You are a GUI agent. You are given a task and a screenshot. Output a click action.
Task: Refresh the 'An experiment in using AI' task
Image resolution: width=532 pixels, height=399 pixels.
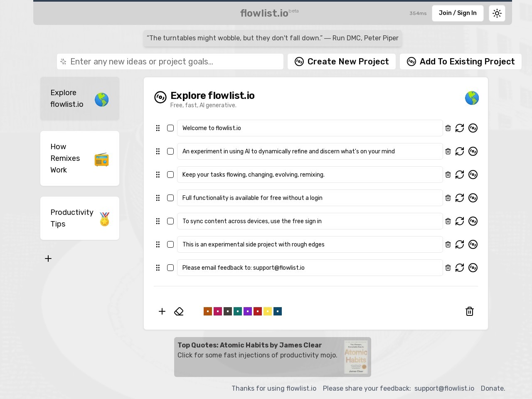pyautogui.click(x=460, y=151)
